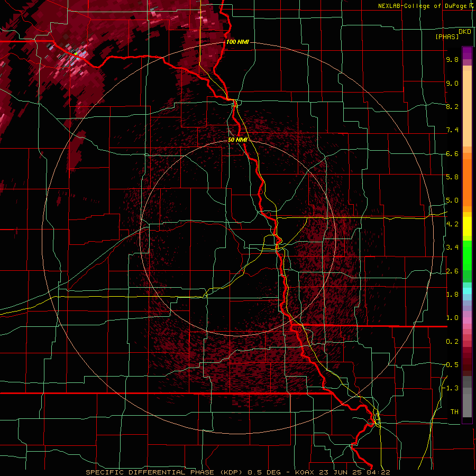Click the 4.2 value on the scale
The width and height of the screenshot is (476, 476).
point(452,224)
